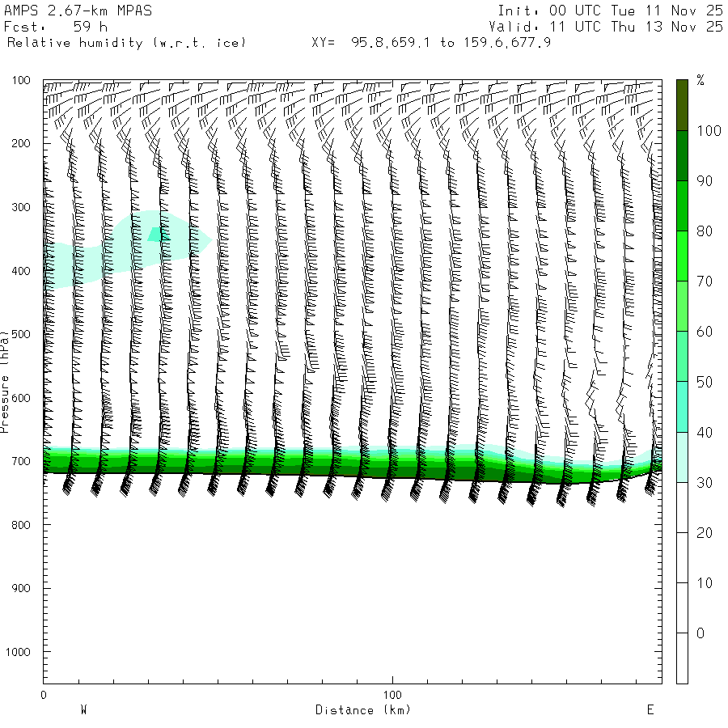Click the 'E' east end label

click(650, 709)
